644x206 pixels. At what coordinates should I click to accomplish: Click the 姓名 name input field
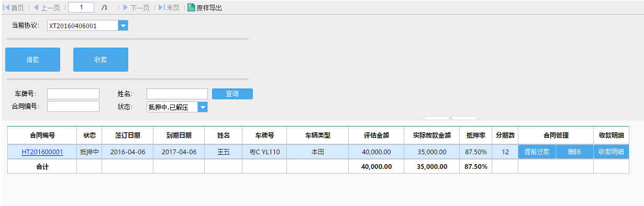177,94
